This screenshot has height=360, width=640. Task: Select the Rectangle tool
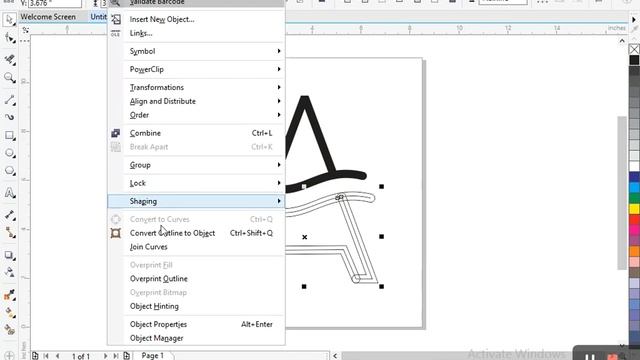click(9, 135)
